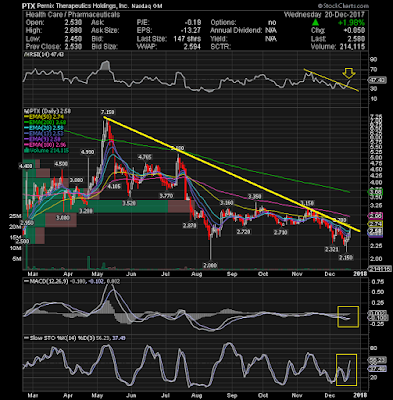Select the green EMA(200) legend entry

[x=45, y=122]
